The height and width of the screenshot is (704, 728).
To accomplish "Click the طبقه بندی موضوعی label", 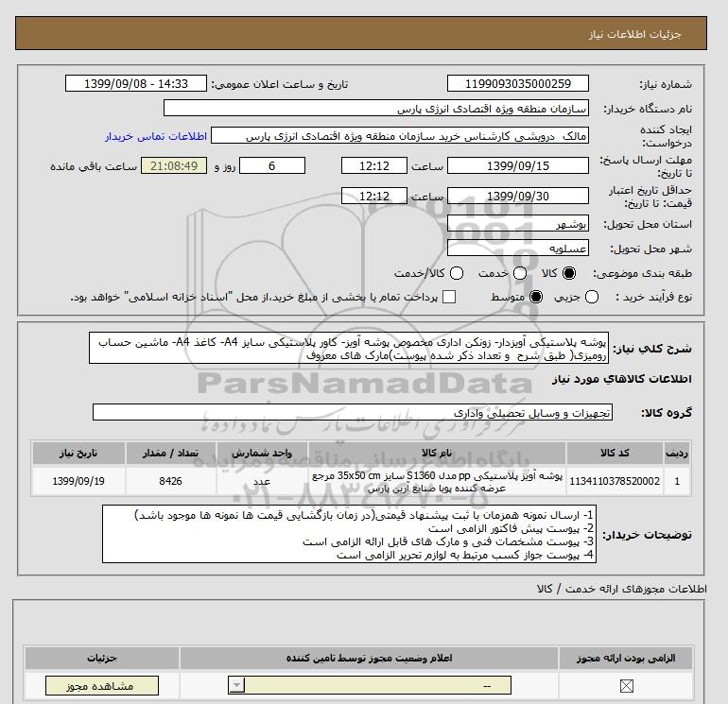I will pyautogui.click(x=643, y=273).
